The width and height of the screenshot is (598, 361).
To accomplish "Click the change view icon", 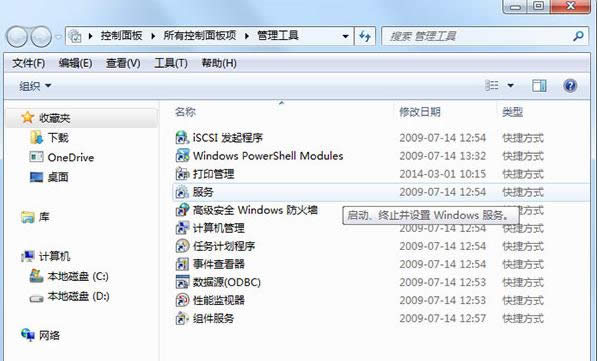I will [492, 85].
